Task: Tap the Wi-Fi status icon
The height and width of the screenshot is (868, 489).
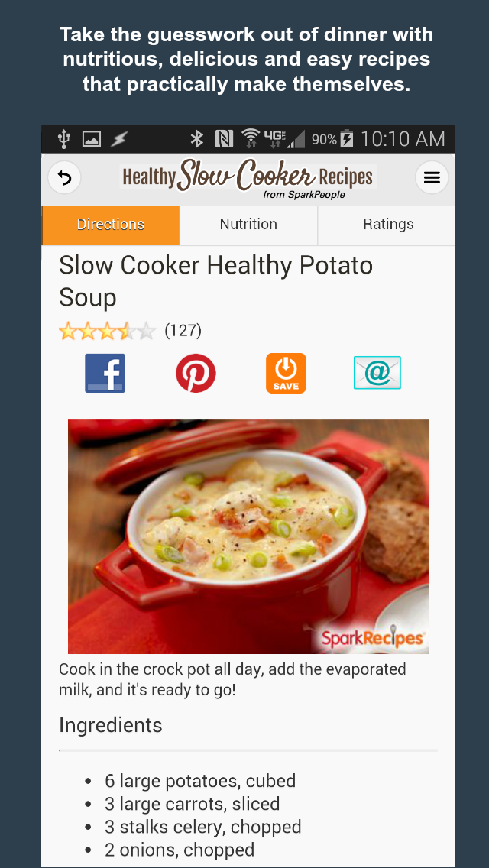Action: click(x=251, y=138)
